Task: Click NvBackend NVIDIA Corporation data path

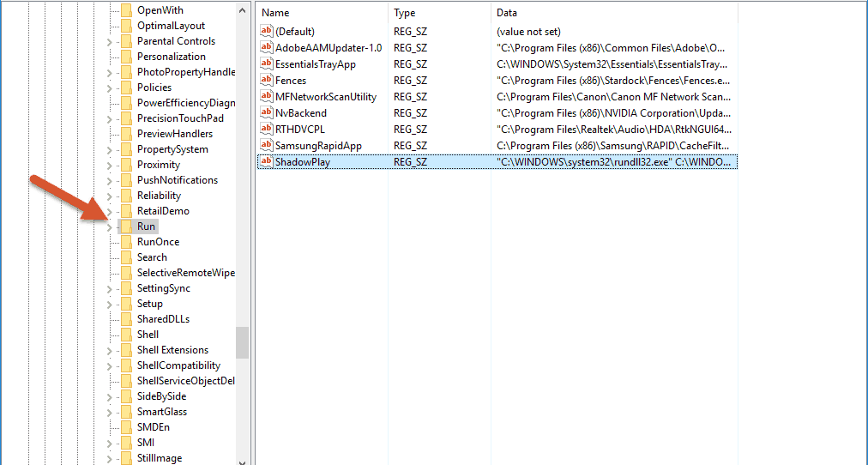Action: coord(614,113)
